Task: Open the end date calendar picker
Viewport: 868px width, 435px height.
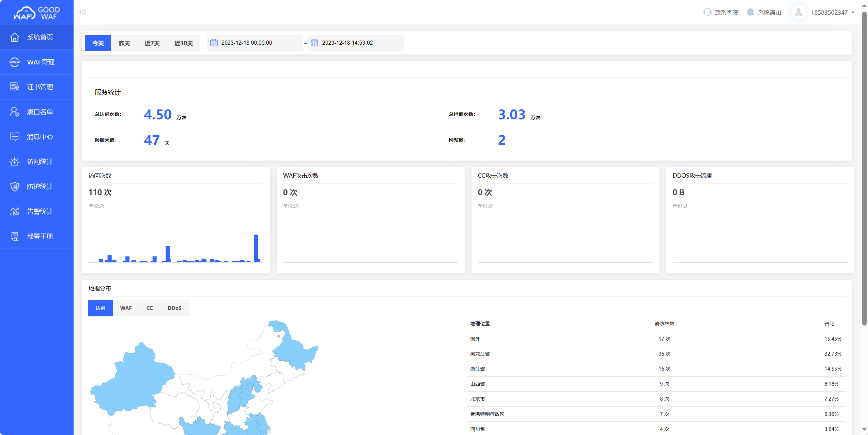Action: (314, 43)
